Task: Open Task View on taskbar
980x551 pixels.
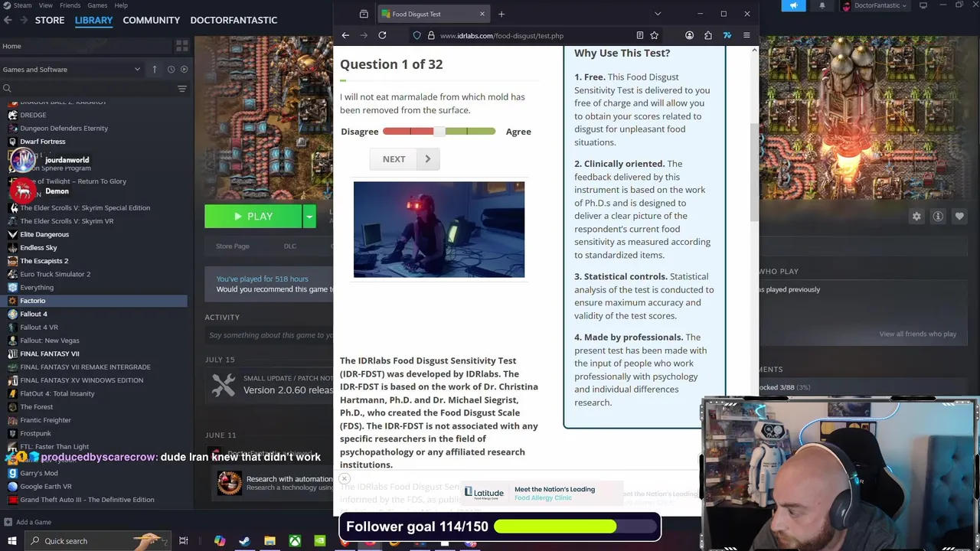Action: point(184,541)
